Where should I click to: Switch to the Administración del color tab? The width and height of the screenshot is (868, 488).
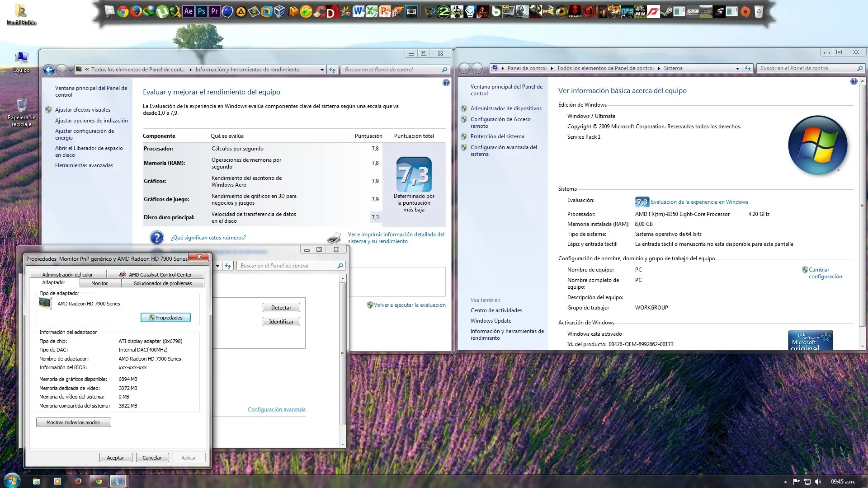pos(67,275)
